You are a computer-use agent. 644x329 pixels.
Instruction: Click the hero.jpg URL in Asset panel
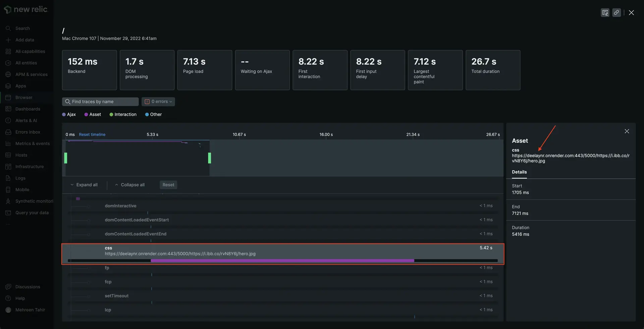point(571,158)
